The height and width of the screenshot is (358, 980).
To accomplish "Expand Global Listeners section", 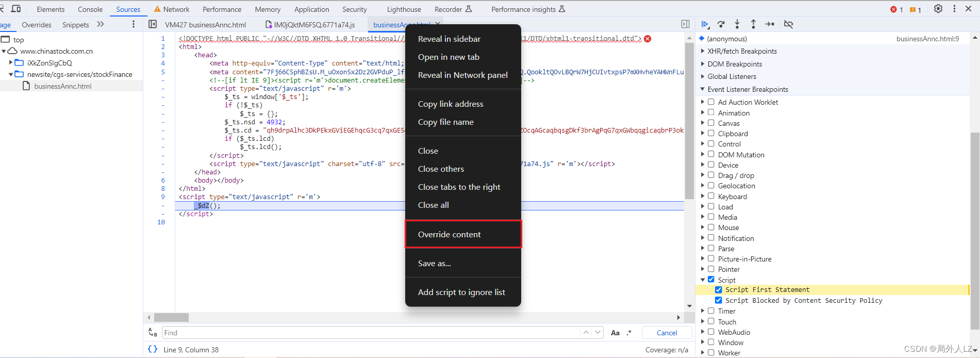I will point(703,76).
